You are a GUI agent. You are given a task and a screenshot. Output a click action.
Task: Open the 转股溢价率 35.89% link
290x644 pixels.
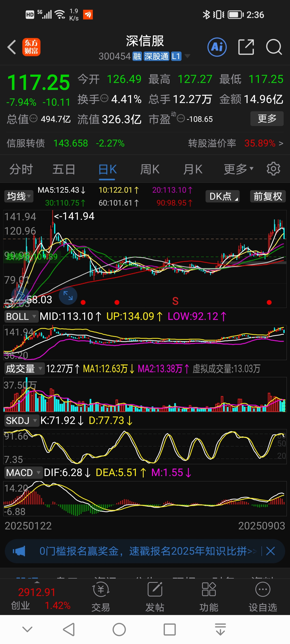tap(236, 143)
